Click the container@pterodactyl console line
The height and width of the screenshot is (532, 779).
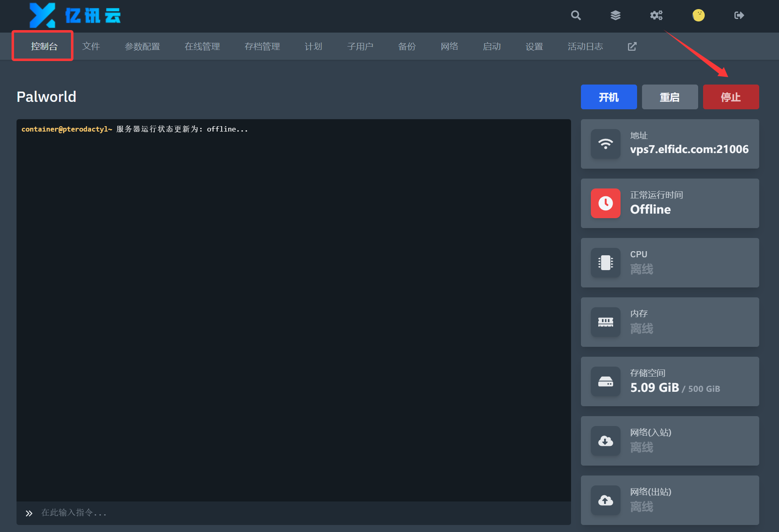click(135, 129)
